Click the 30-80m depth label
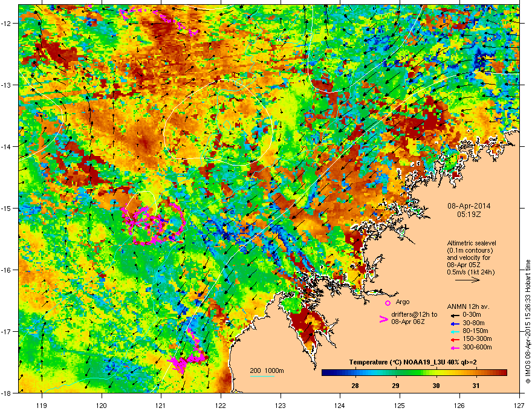This screenshot has width=532, height=411. pyautogui.click(x=473, y=323)
